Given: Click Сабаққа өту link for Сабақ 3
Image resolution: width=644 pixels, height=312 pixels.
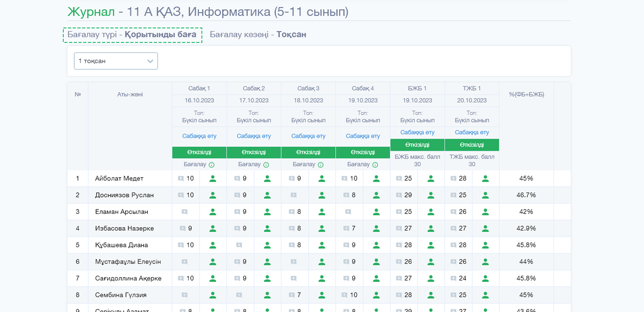Looking at the screenshot, I should tap(308, 136).
